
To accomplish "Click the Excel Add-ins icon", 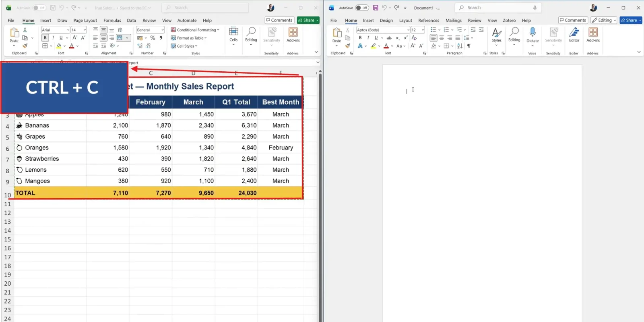I will tap(293, 35).
